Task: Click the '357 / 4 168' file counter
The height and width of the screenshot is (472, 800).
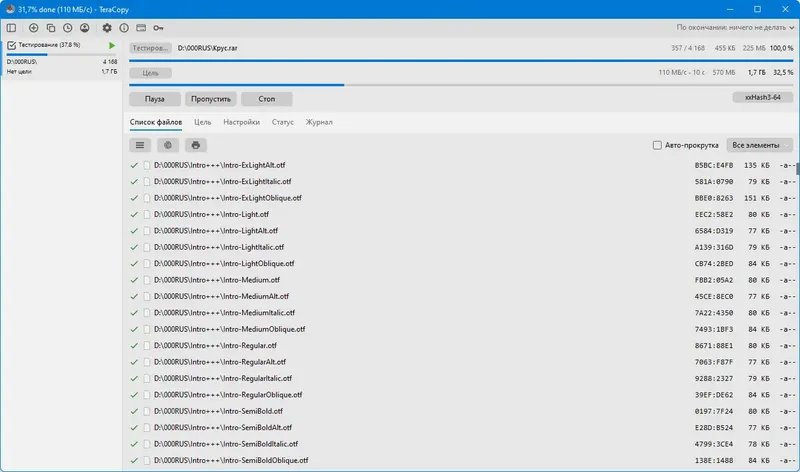Action: (688, 48)
